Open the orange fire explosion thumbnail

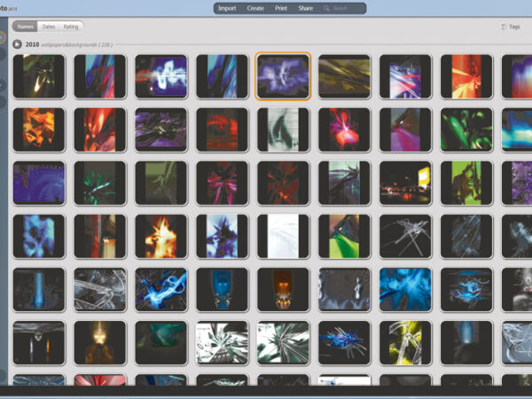tap(161, 235)
